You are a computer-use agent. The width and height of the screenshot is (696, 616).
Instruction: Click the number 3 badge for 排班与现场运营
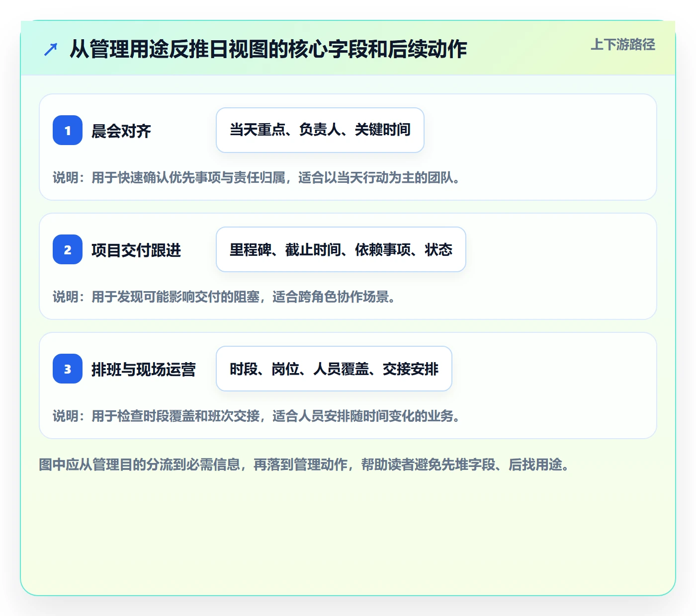click(x=68, y=369)
